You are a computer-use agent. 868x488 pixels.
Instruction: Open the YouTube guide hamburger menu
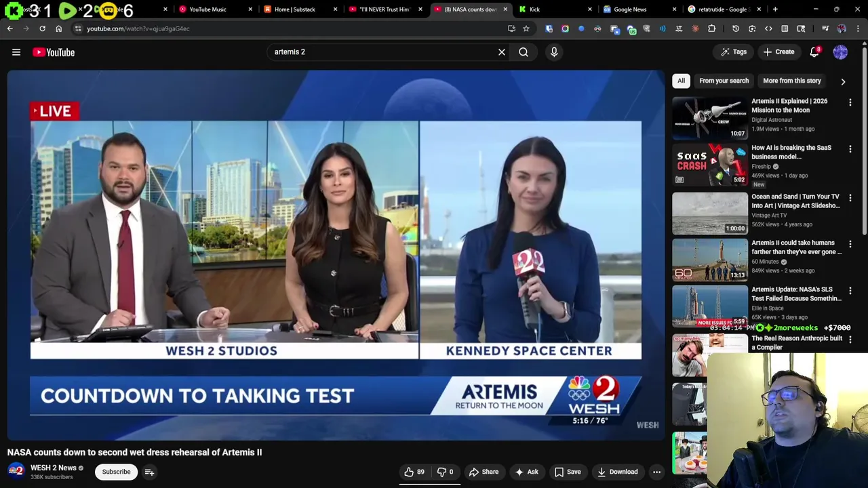(16, 52)
